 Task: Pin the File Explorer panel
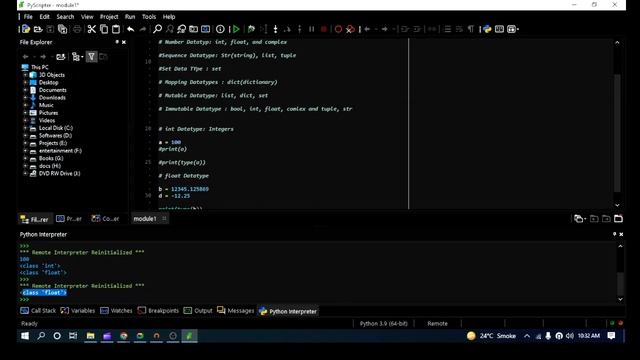pos(117,42)
